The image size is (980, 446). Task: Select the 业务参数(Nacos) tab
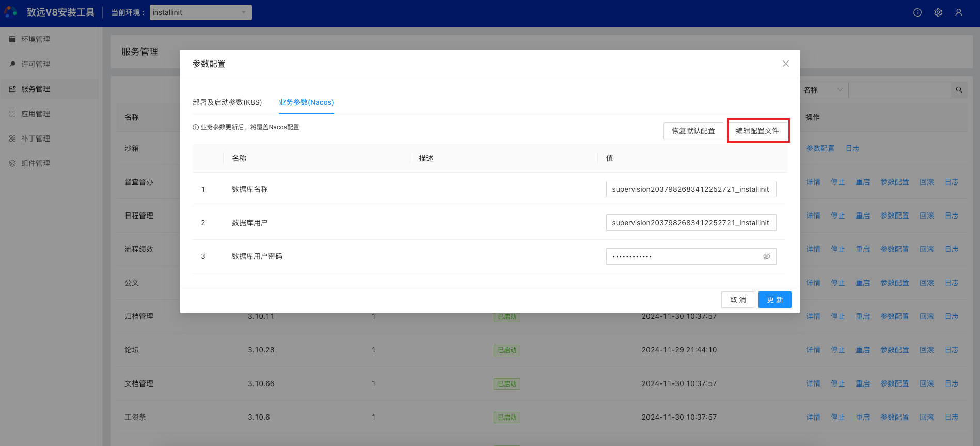[306, 102]
